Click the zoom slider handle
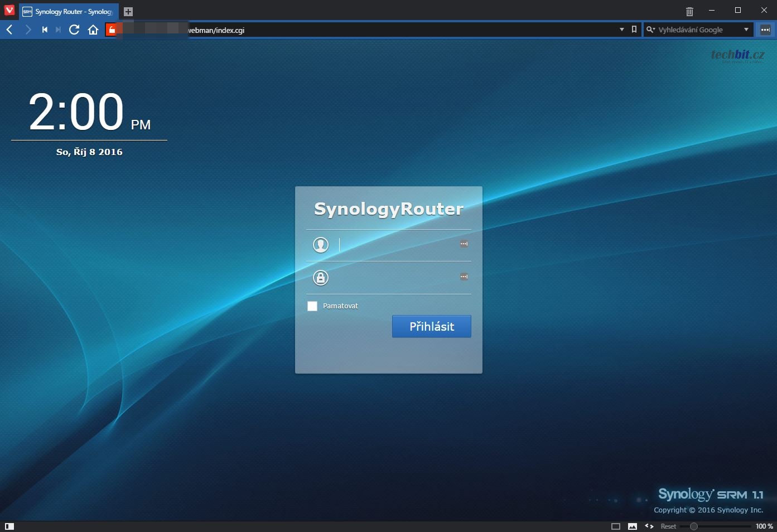 pyautogui.click(x=694, y=526)
